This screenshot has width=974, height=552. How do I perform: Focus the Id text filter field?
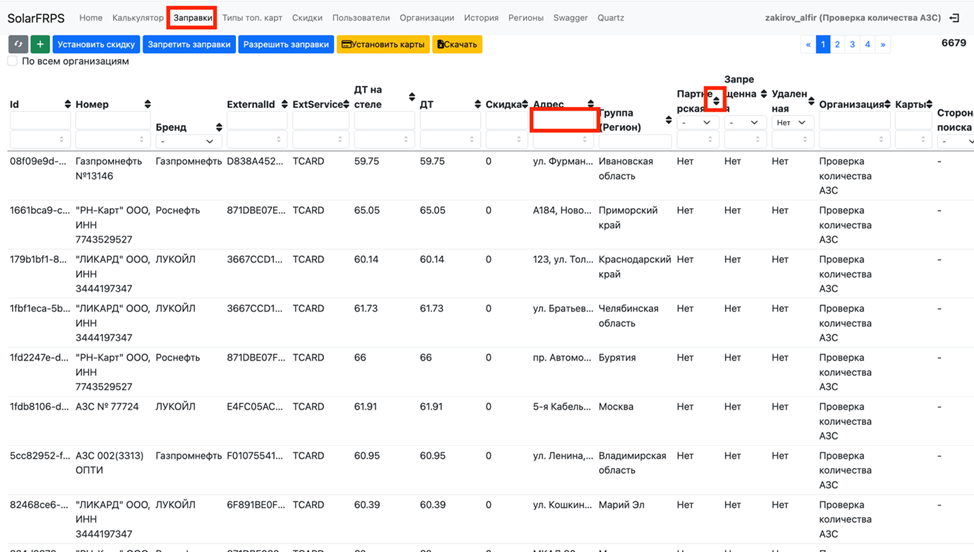(x=39, y=120)
